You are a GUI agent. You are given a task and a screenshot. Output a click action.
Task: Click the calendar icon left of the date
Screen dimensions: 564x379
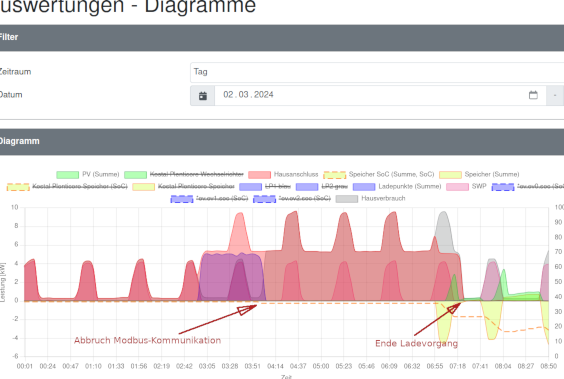pyautogui.click(x=203, y=96)
